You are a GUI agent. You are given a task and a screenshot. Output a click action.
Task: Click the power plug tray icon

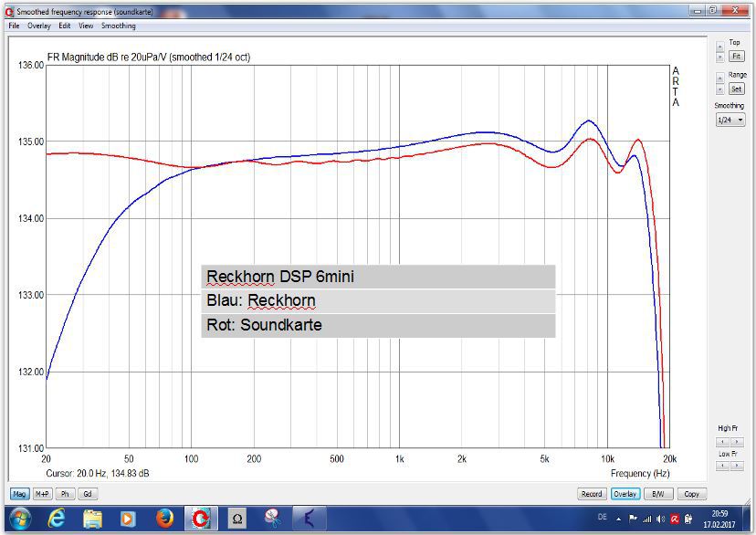click(x=688, y=519)
